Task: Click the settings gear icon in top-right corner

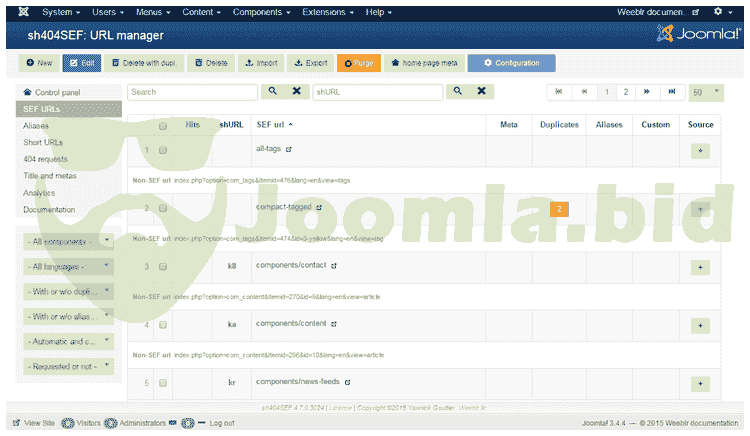Action: click(x=717, y=12)
